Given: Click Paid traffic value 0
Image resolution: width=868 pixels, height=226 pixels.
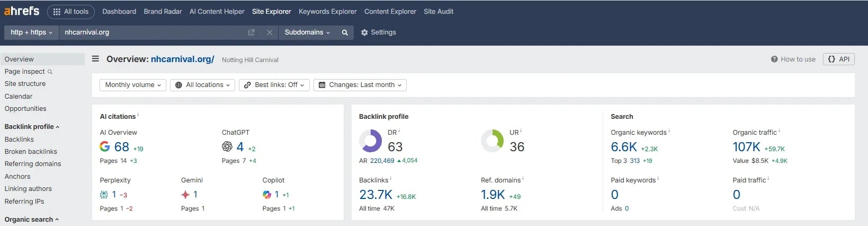Looking at the screenshot, I should [x=737, y=195].
